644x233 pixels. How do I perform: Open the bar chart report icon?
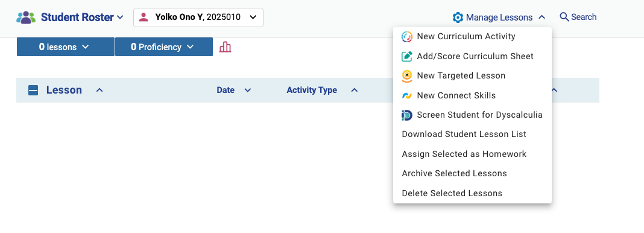click(x=225, y=47)
